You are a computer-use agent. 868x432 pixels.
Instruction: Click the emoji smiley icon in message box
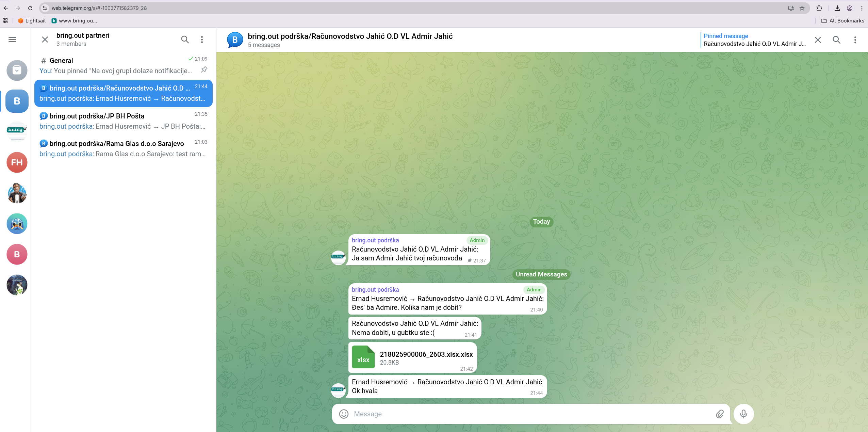pyautogui.click(x=344, y=414)
